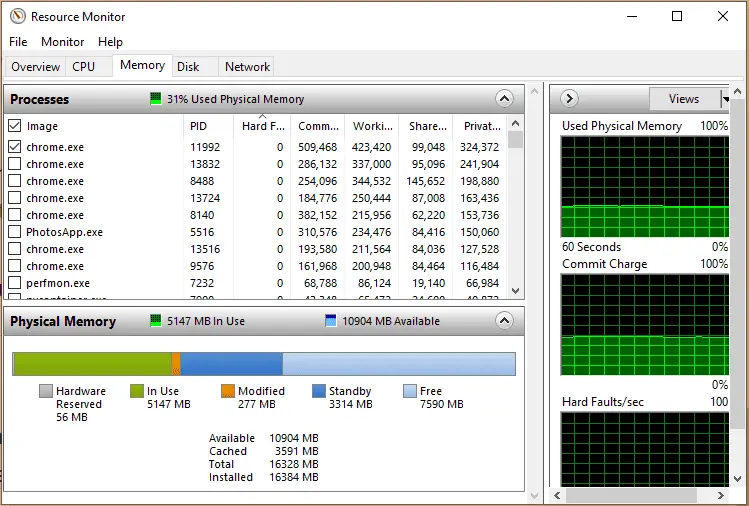Open the File menu
This screenshot has width=749, height=506.
18,42
